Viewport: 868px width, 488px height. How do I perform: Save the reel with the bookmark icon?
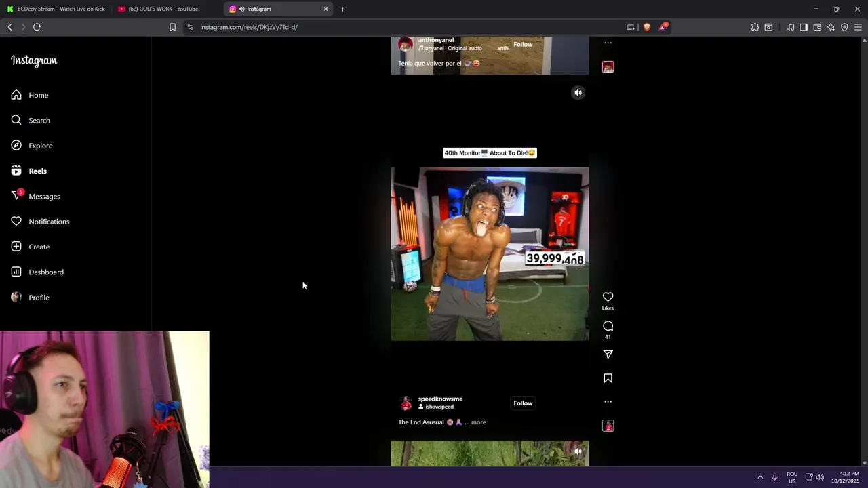[608, 378]
